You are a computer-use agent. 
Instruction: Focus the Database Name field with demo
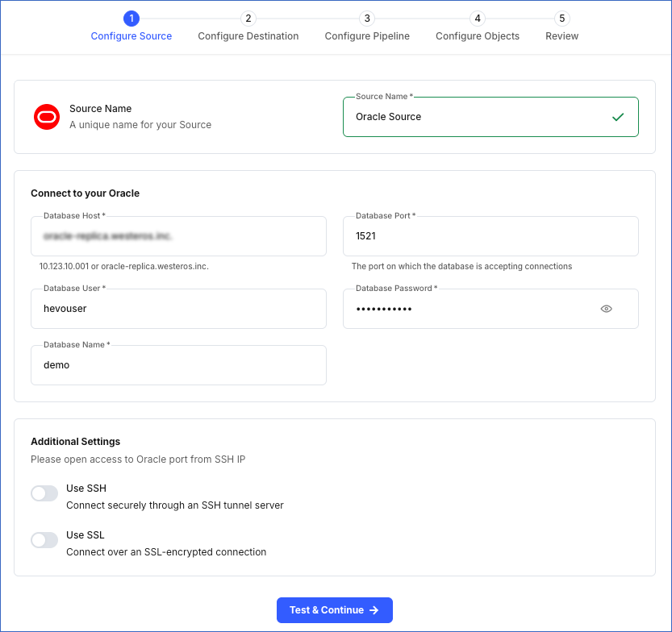click(179, 365)
